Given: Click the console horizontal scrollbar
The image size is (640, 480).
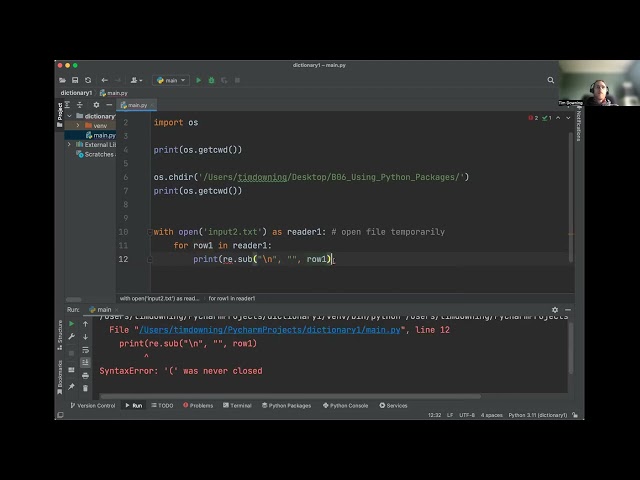Looking at the screenshot, I should point(291,396).
